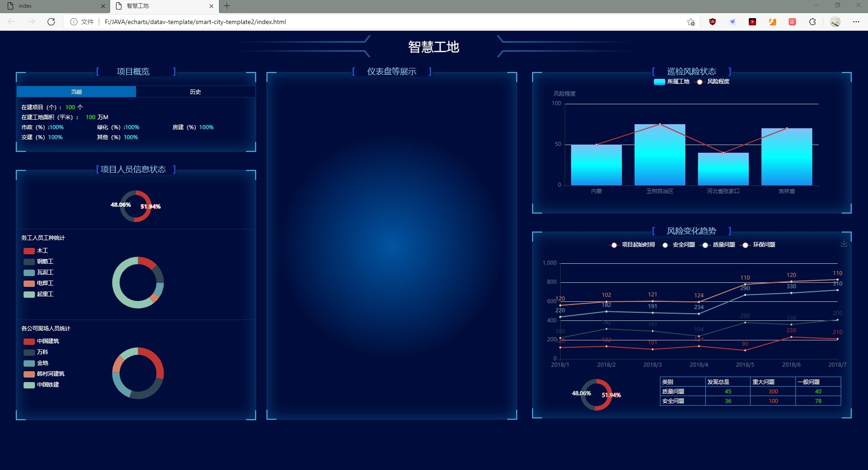Click the 风险变化趋势 panel heading
868x470 pixels.
tap(692, 231)
